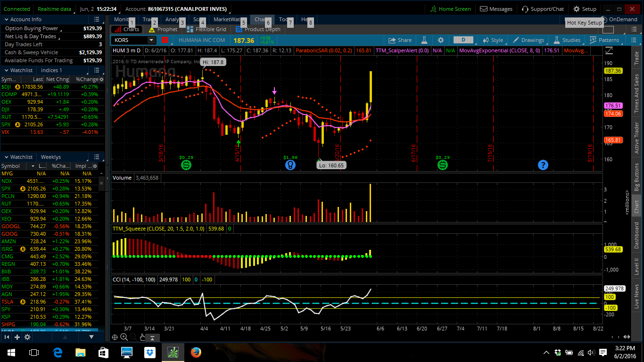Open Support/Chat
Viewport: 644px width, 362px height.
(x=543, y=9)
